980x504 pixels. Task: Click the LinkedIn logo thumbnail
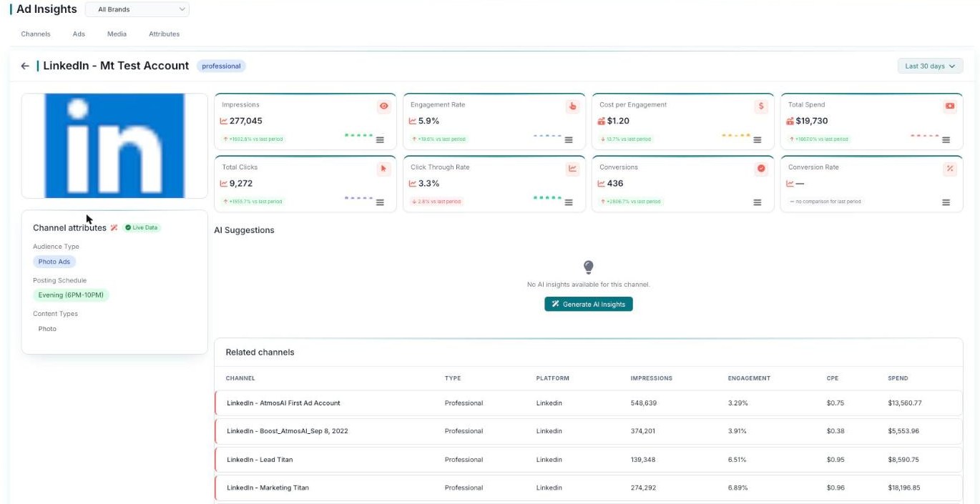(x=114, y=145)
